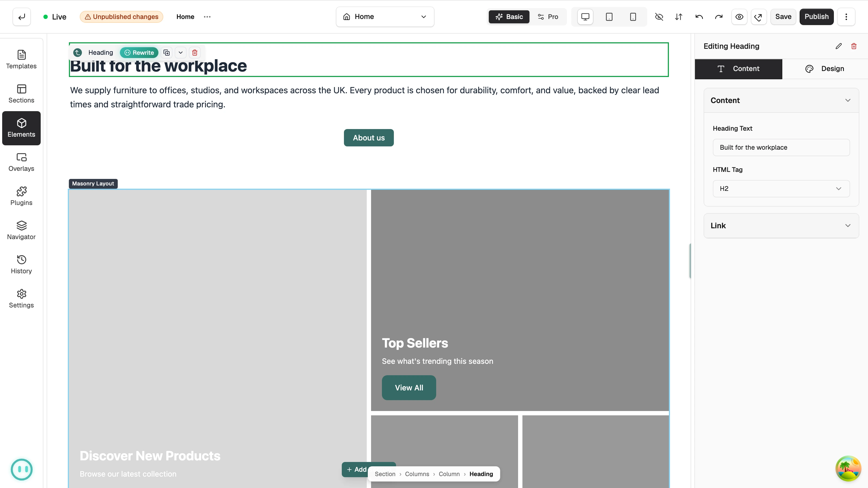868x488 pixels.
Task: Expand the Link section
Action: pyautogui.click(x=781, y=226)
